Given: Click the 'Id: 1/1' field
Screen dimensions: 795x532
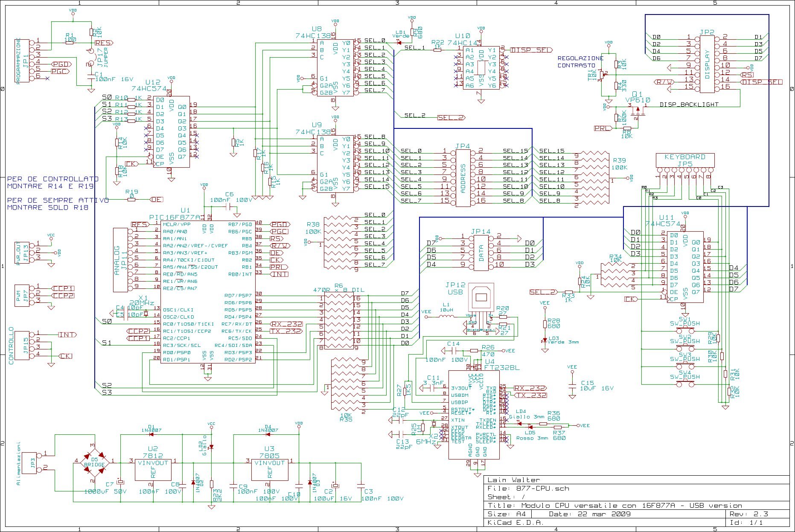Looking at the screenshot, I should tap(746, 523).
